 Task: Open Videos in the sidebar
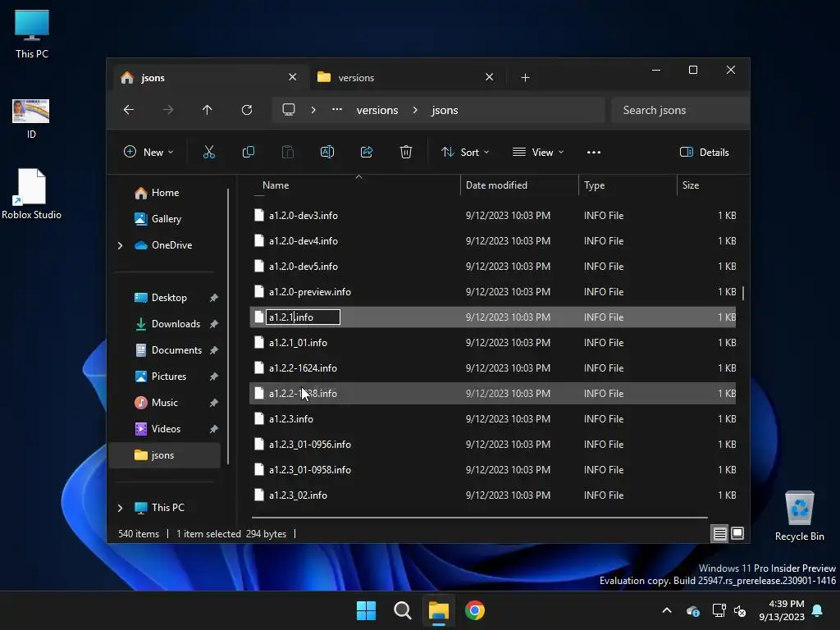(x=164, y=428)
